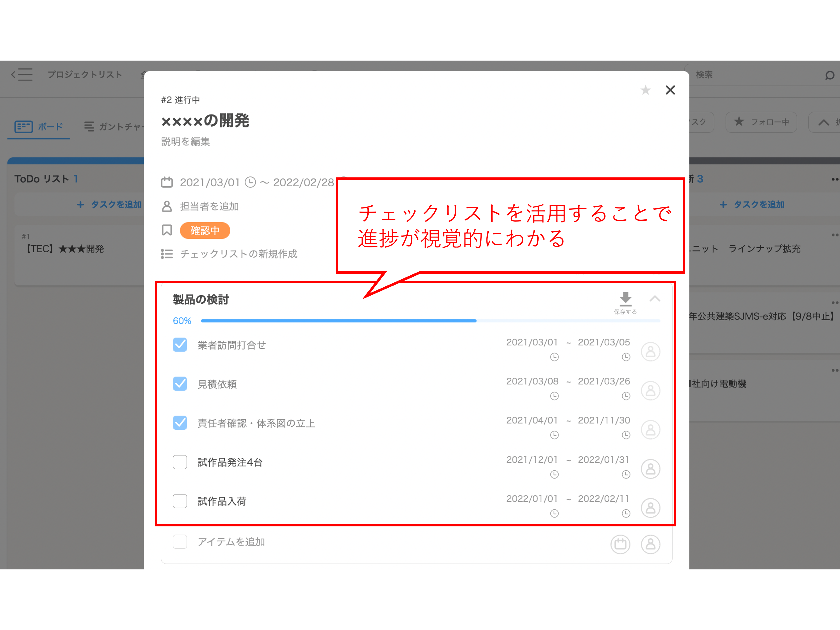
Task: Click the bookmark tag icon beside 確認中
Action: pyautogui.click(x=167, y=230)
